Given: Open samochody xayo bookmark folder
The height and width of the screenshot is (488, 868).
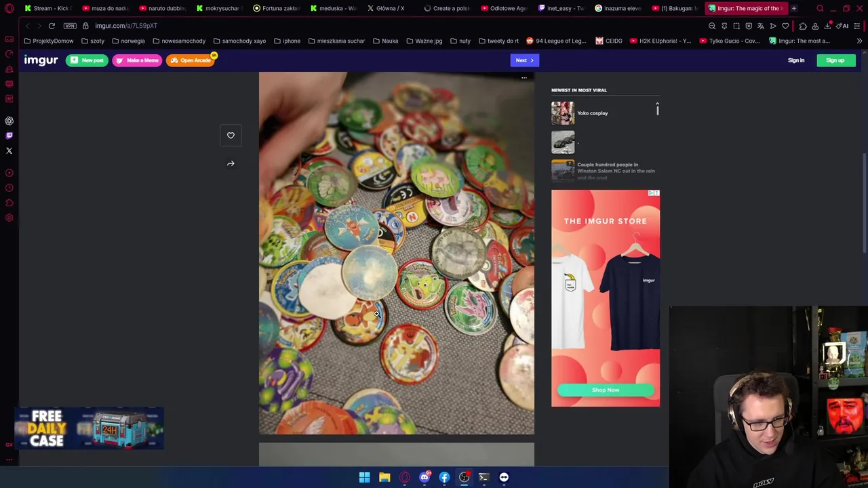Looking at the screenshot, I should click(239, 41).
